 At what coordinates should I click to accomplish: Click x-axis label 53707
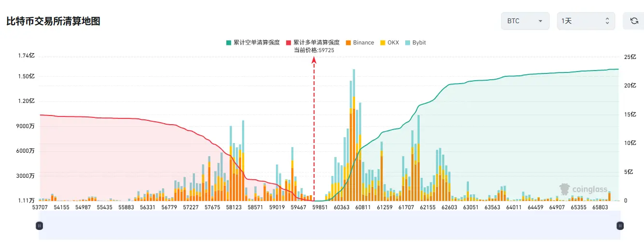[x=40, y=207]
